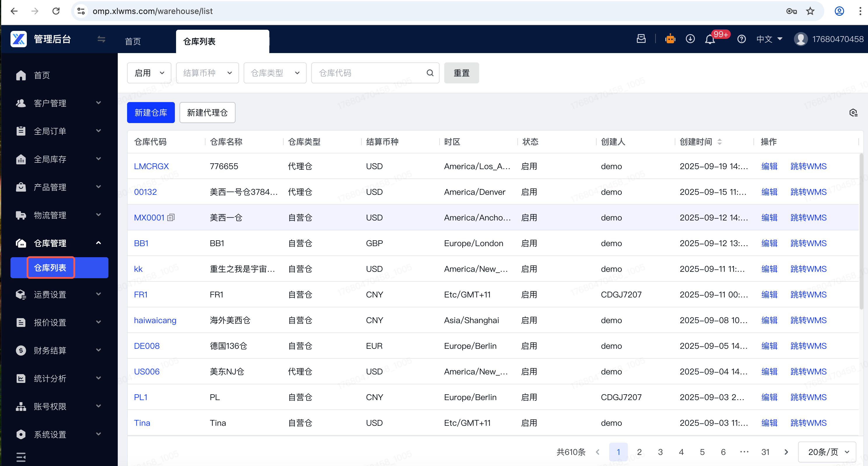Click the inbox message icon in header
Viewport: 868px width, 466px height.
641,39
